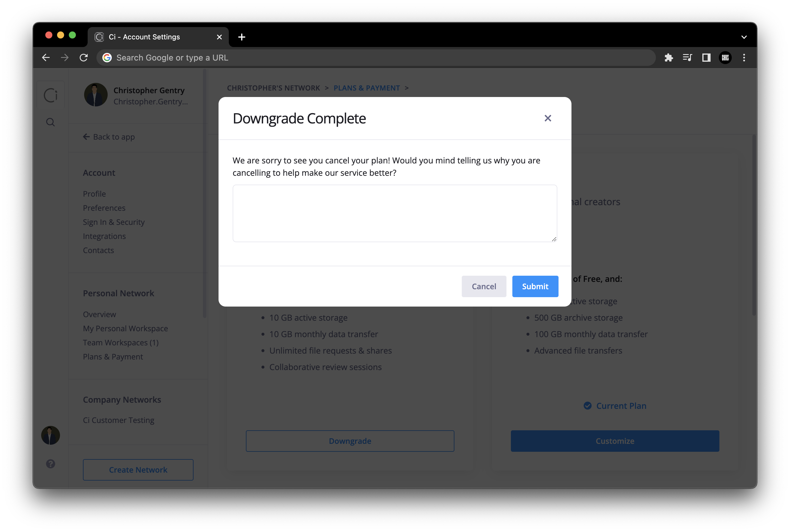
Task: Open the browser extensions puzzle icon
Action: coord(669,58)
